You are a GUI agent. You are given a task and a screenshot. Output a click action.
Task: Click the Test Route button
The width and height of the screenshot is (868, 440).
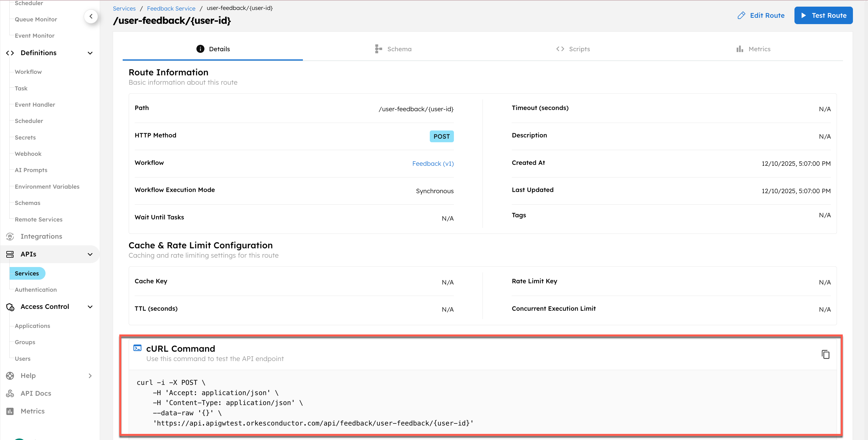click(823, 15)
